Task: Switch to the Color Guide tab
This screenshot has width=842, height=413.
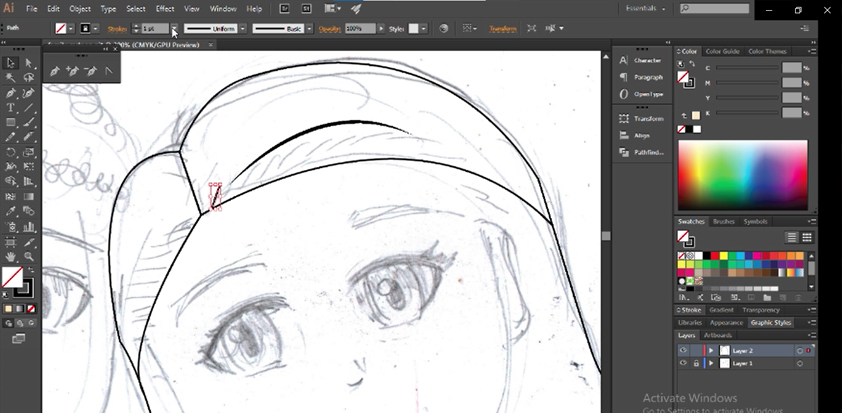Action: click(722, 51)
